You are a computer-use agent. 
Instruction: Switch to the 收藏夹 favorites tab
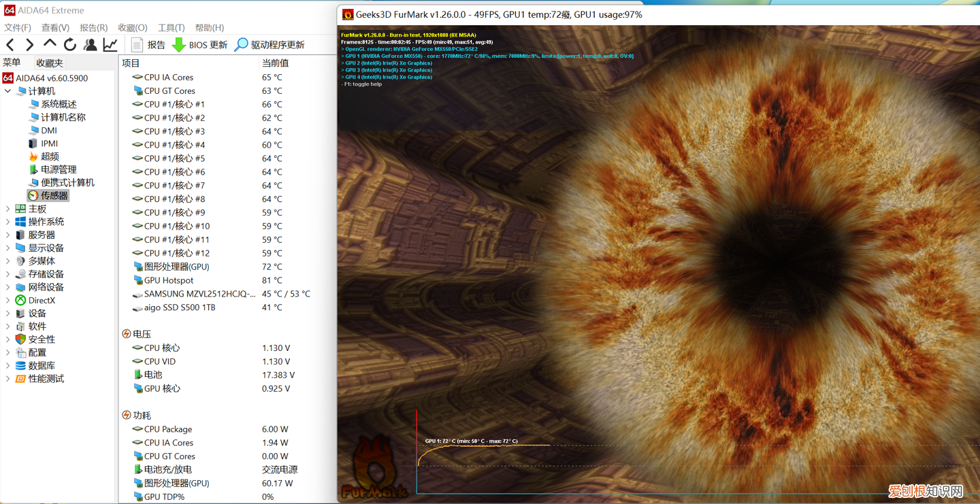click(50, 63)
